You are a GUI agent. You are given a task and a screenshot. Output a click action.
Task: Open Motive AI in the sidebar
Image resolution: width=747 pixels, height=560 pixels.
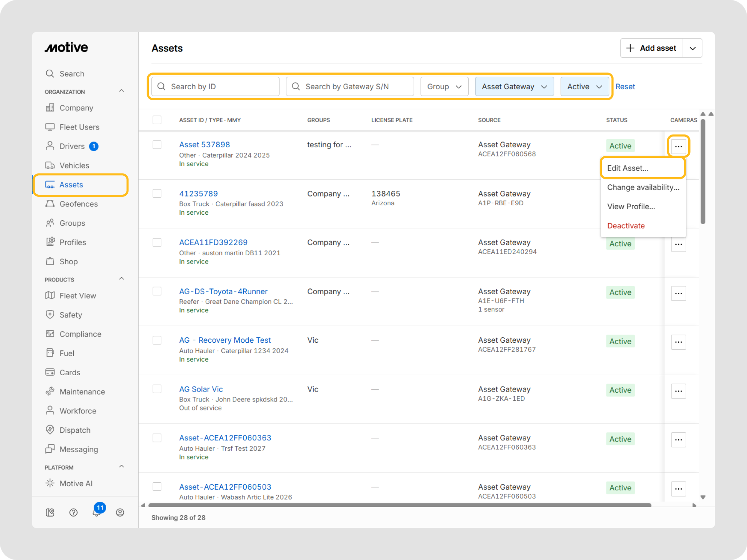tap(76, 483)
